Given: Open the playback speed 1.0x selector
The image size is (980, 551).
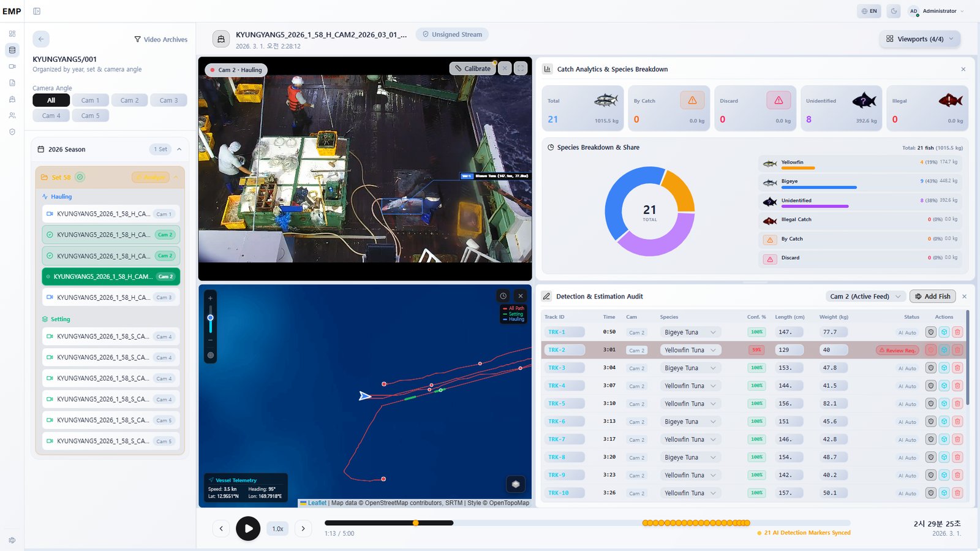Looking at the screenshot, I should 277,529.
